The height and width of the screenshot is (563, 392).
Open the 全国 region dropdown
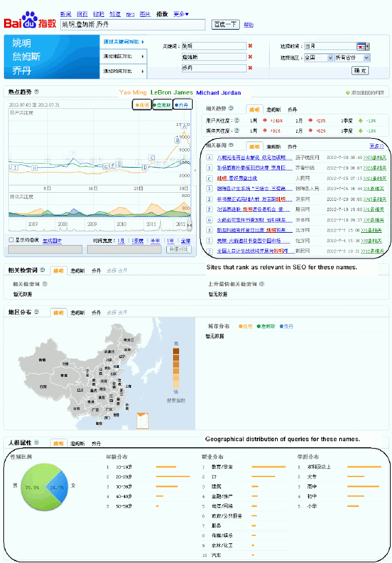[319, 58]
